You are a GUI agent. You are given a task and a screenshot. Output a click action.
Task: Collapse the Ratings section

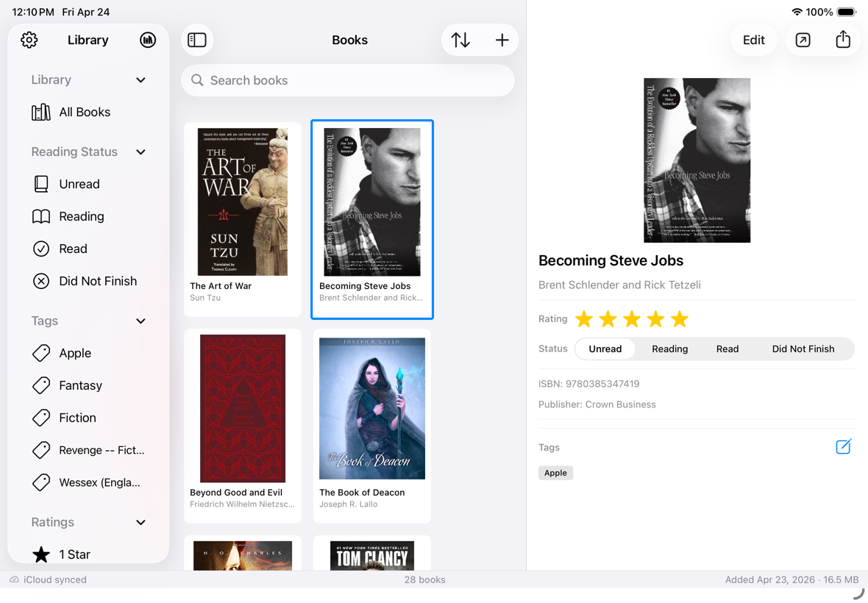click(x=140, y=522)
